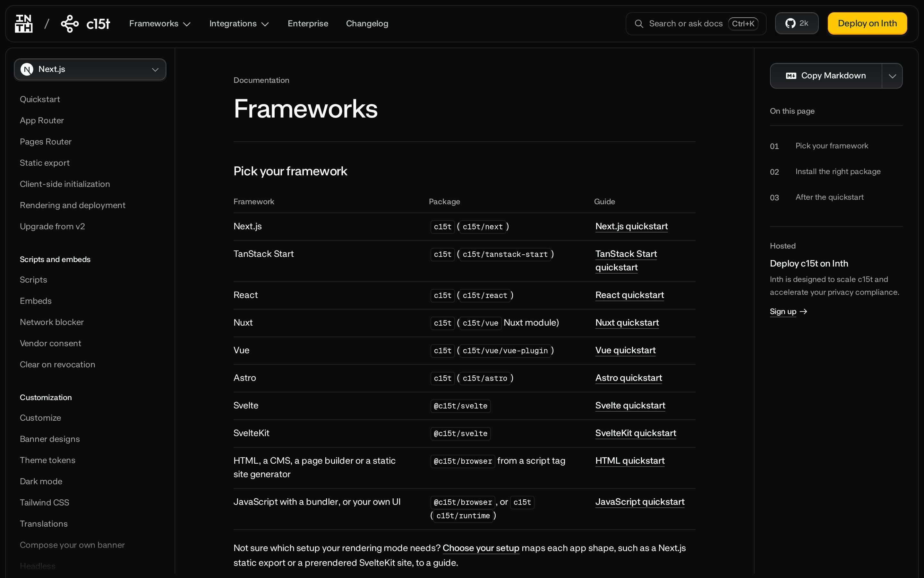This screenshot has width=924, height=578.
Task: Open the c15t logo home link
Action: [86, 24]
